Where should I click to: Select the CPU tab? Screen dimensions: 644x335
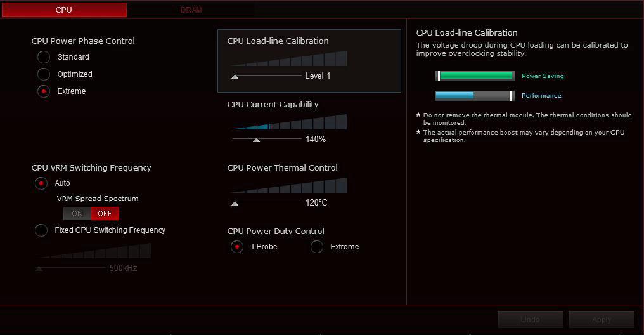(63, 10)
